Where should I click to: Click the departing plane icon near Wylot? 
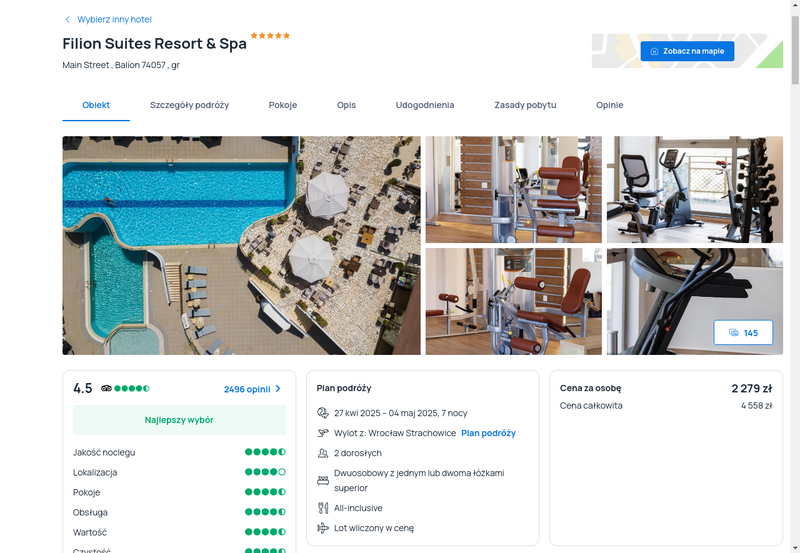tap(322, 433)
